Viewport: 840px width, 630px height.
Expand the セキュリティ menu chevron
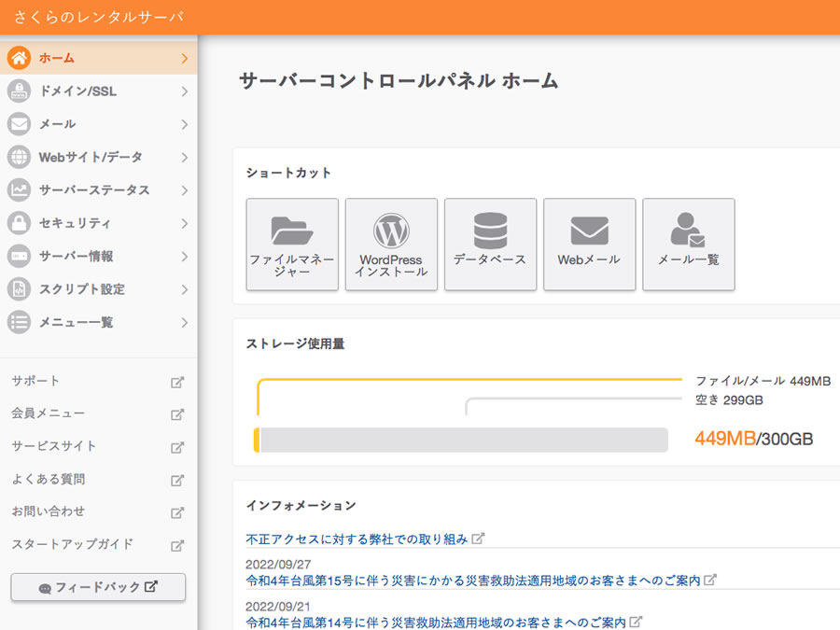click(184, 223)
